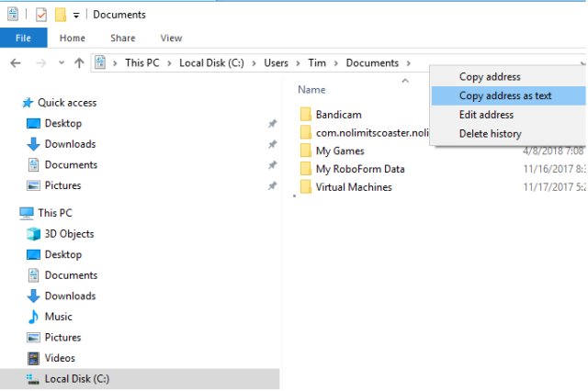Click Local Disk (C:) in the breadcrumb
The image size is (588, 391).
[211, 62]
